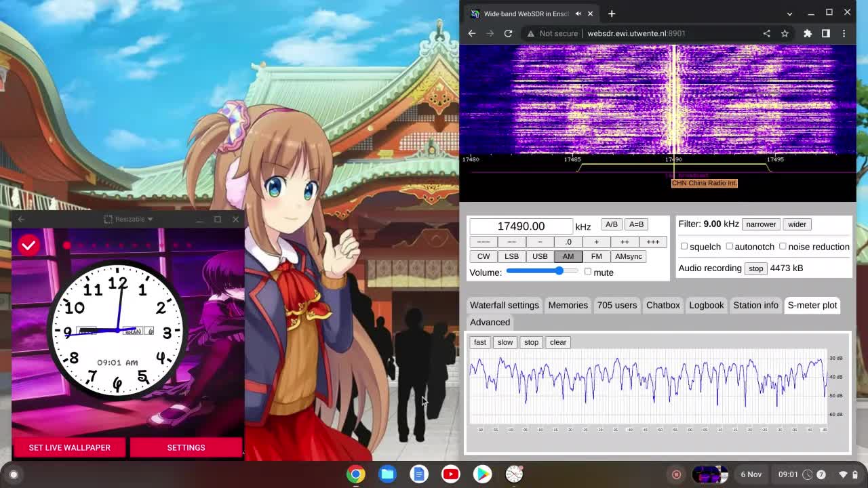Select AM demodulation mode

tap(568, 256)
